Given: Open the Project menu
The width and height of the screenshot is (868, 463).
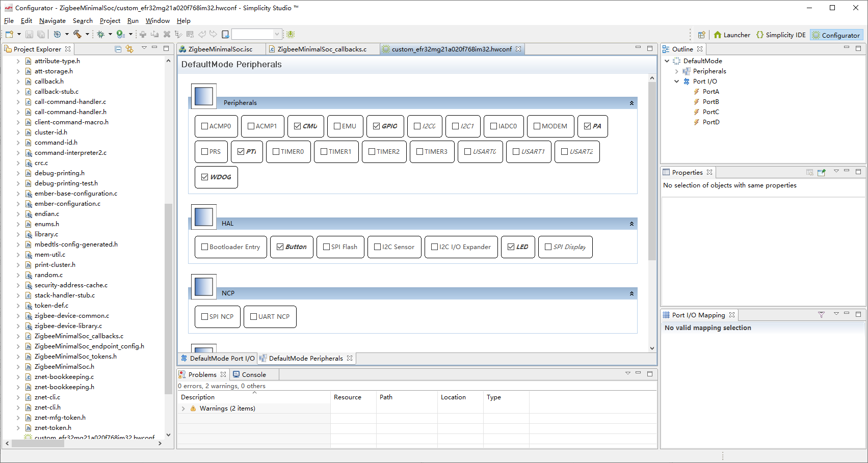Looking at the screenshot, I should point(110,21).
